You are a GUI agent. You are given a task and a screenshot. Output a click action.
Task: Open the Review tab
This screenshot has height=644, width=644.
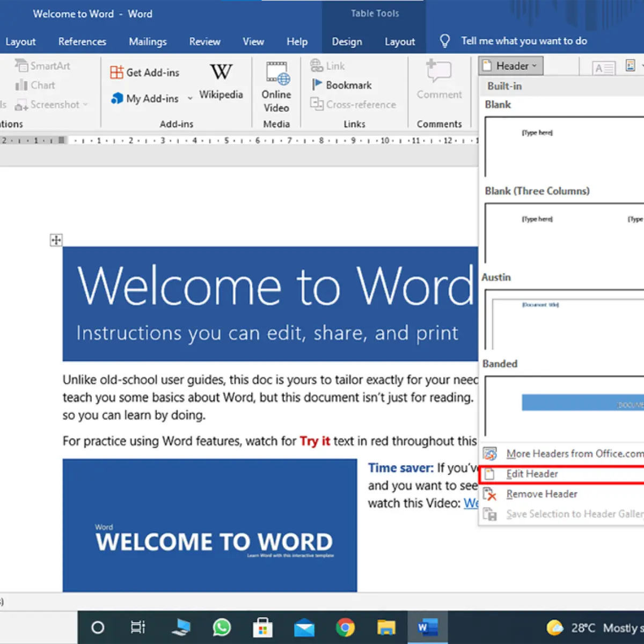[x=204, y=41]
